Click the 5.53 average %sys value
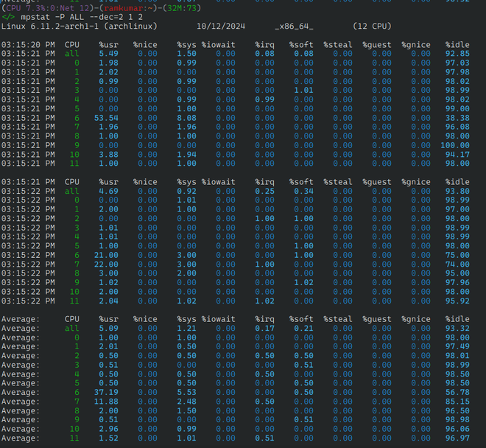 click(186, 393)
